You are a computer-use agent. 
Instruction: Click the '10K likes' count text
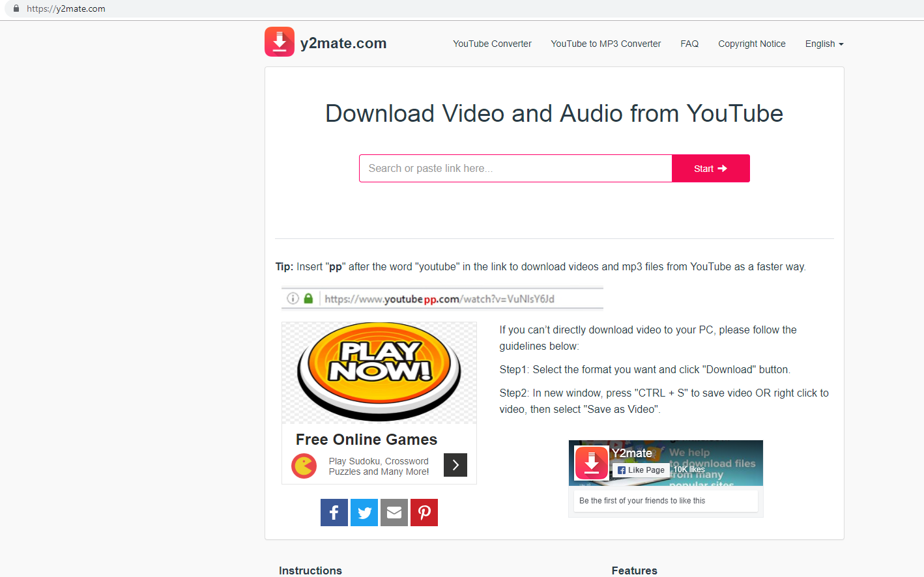[689, 470]
